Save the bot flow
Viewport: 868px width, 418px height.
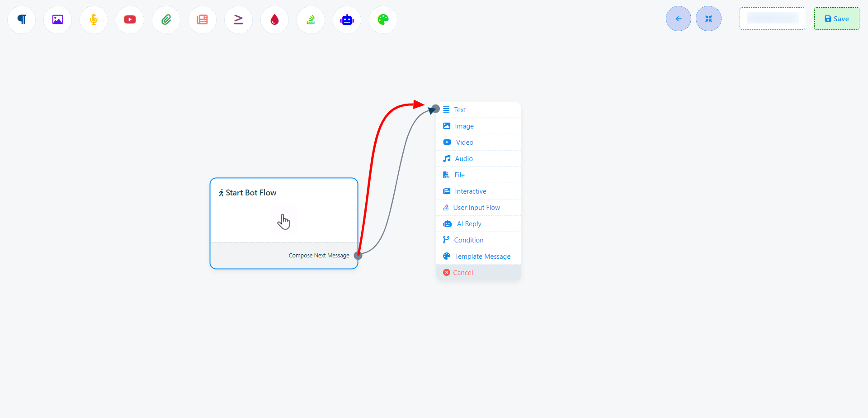(x=836, y=19)
